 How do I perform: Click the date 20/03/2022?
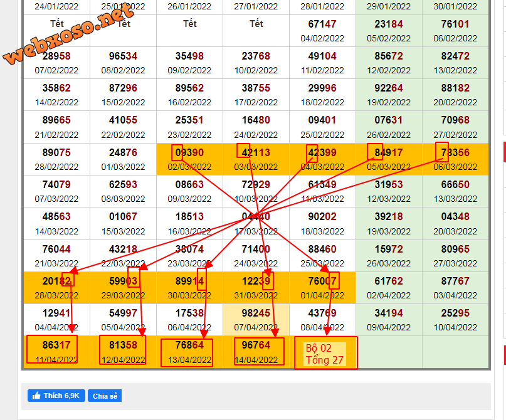(455, 231)
